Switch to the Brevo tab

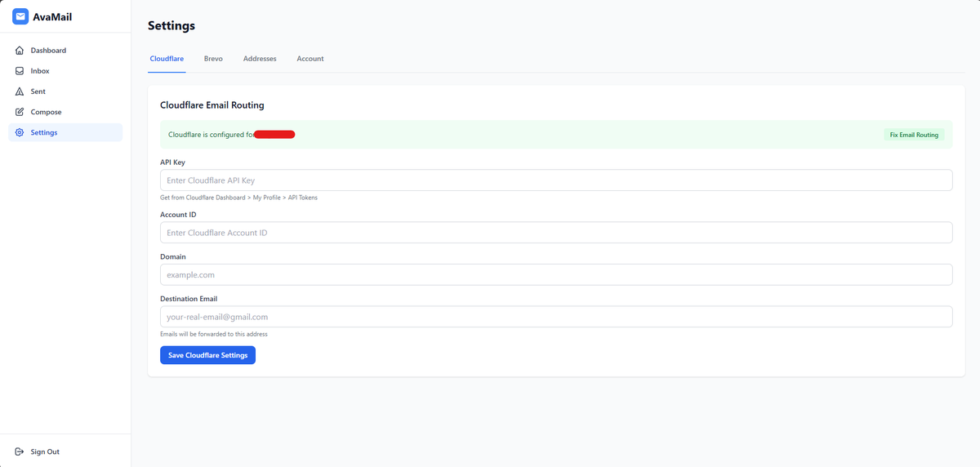pos(213,59)
